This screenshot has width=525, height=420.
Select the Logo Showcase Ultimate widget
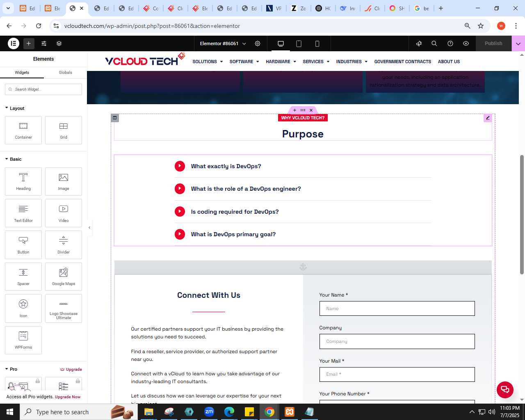tap(64, 308)
